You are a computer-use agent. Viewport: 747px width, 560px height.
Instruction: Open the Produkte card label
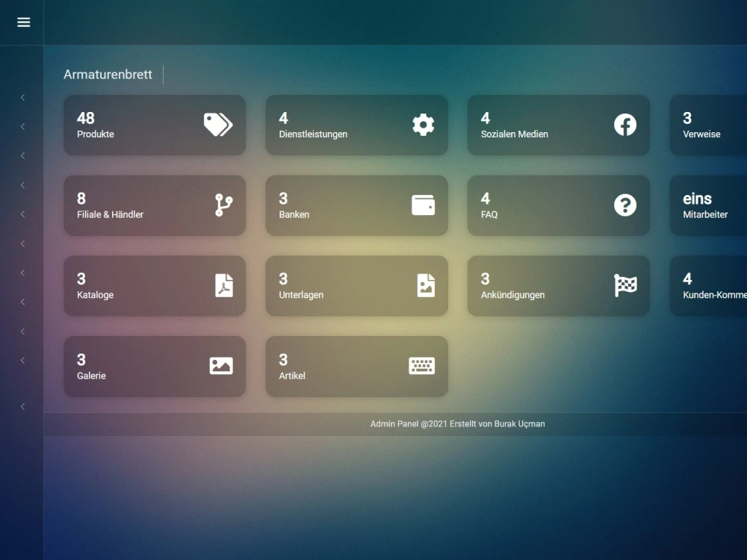click(x=96, y=134)
